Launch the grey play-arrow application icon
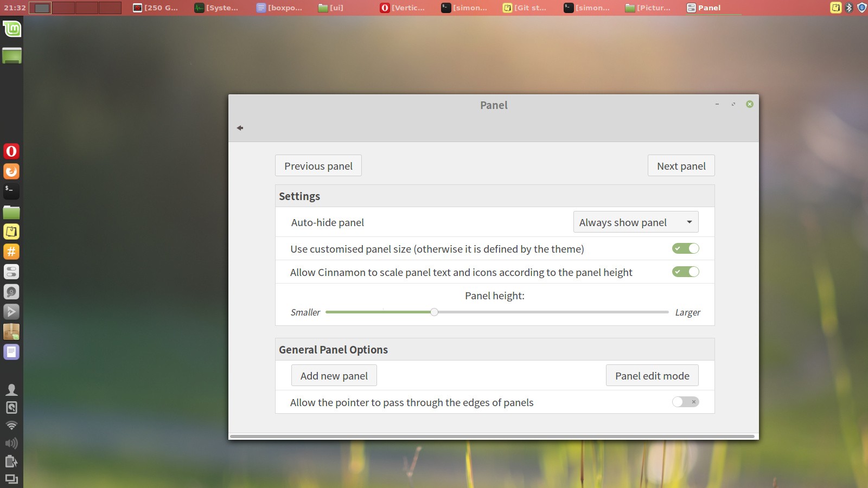This screenshot has width=868, height=488. [11, 312]
